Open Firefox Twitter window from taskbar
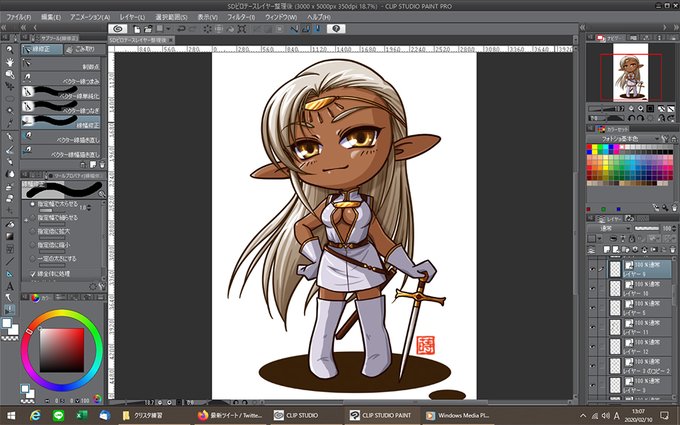Screen dimensions: 680x425 click(x=230, y=415)
